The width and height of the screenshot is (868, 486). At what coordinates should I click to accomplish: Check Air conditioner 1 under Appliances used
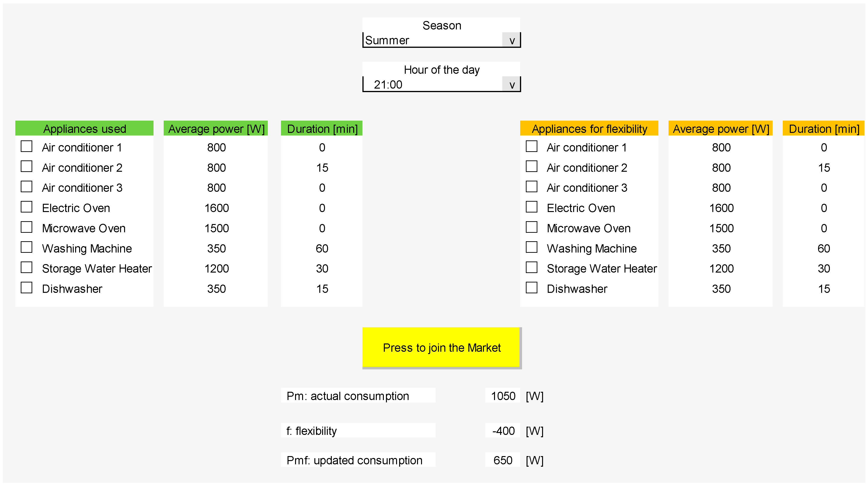click(x=27, y=147)
